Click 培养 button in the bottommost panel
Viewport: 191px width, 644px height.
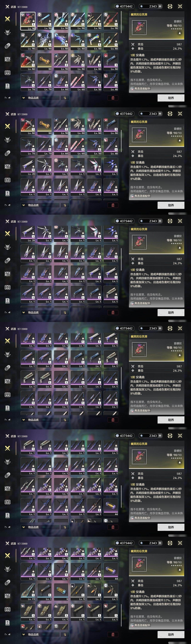pos(171,634)
